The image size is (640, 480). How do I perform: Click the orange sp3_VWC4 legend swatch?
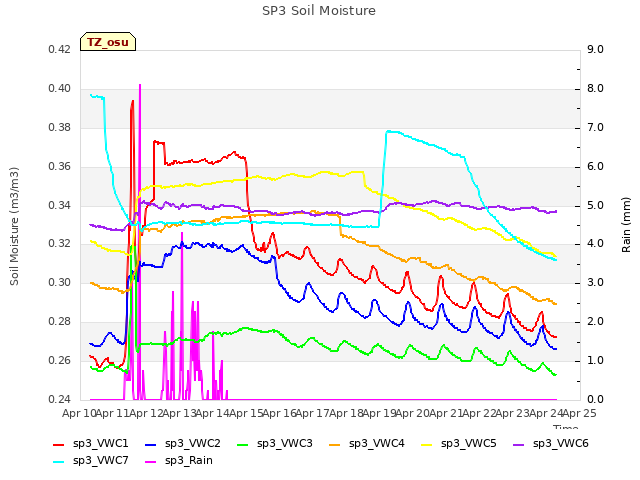[335, 444]
